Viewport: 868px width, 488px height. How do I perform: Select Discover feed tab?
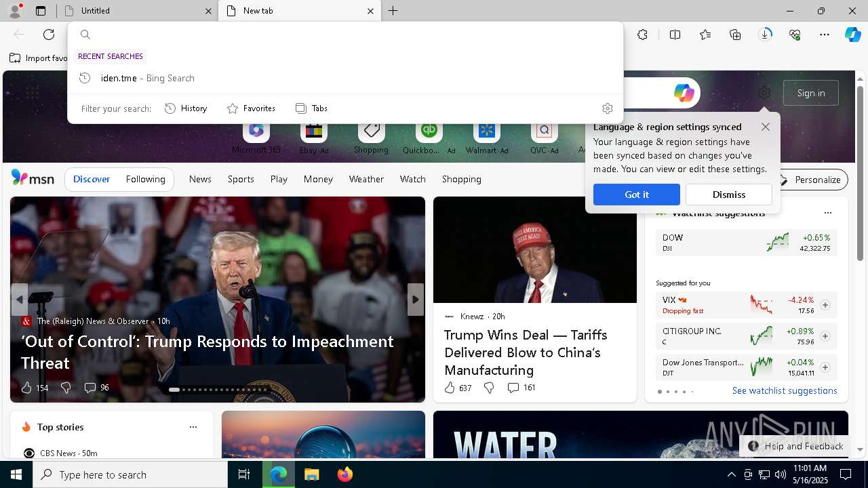click(x=92, y=180)
